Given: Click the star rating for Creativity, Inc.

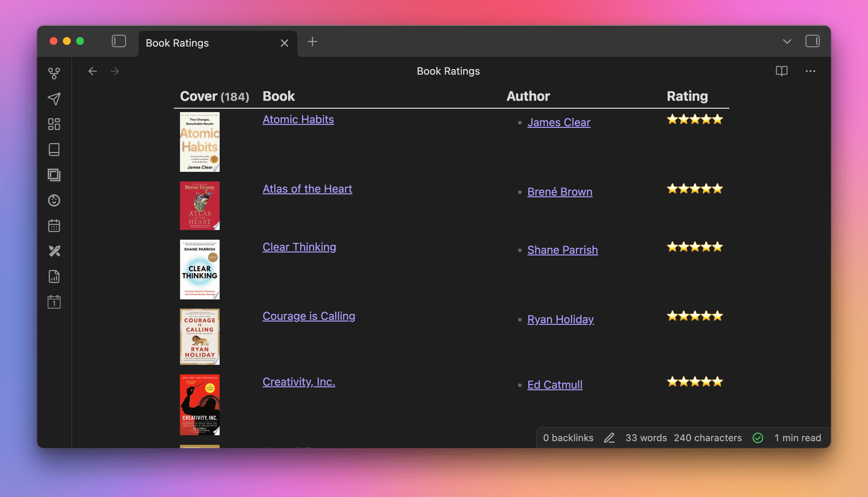Looking at the screenshot, I should (695, 382).
